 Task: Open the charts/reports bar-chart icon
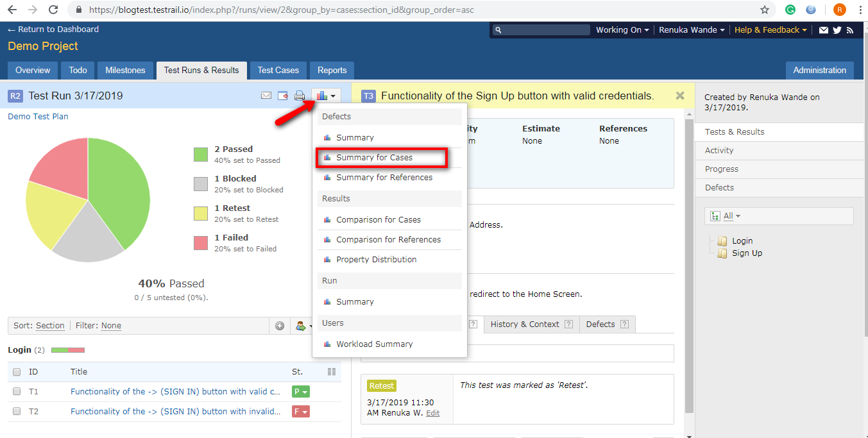click(323, 95)
